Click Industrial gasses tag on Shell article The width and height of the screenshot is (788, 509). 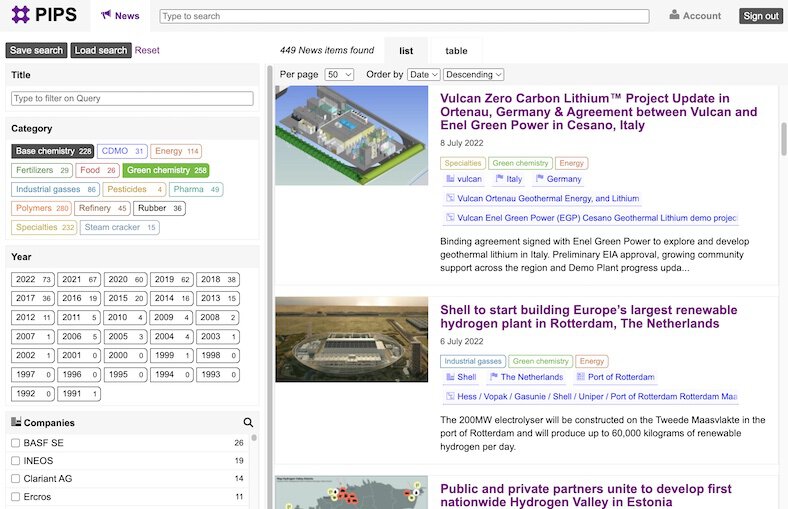[x=473, y=361]
